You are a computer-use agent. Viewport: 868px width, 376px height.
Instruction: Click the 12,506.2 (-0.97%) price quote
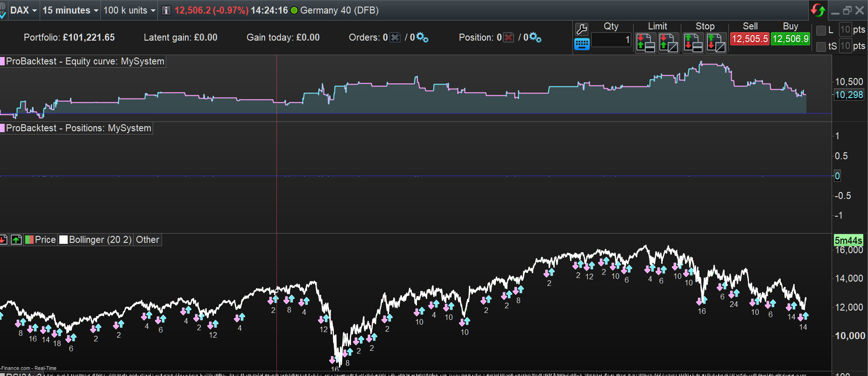pyautogui.click(x=212, y=10)
